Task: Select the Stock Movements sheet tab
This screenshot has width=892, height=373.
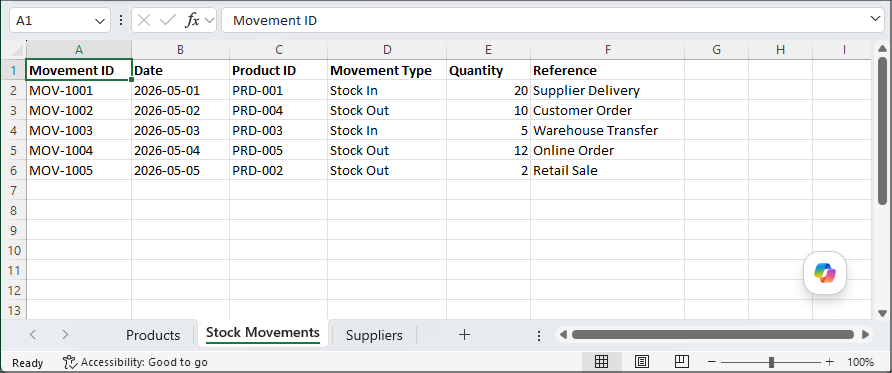Action: tap(263, 333)
